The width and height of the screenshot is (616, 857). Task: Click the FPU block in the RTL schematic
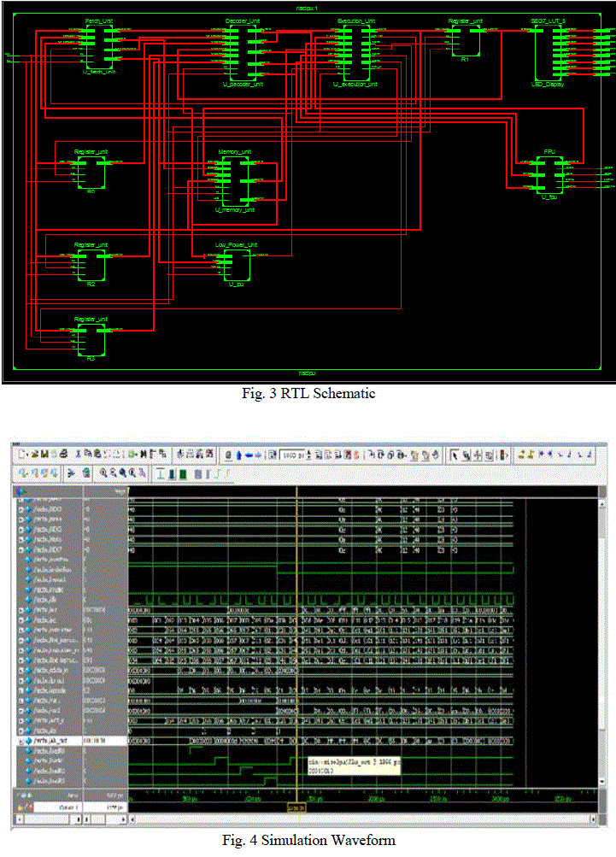[549, 175]
